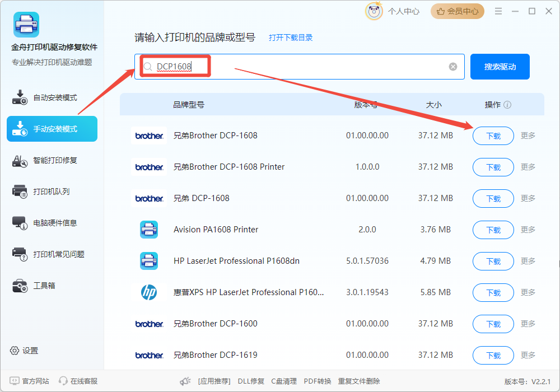Open 智能打印修复
560x392 pixels.
coord(52,160)
